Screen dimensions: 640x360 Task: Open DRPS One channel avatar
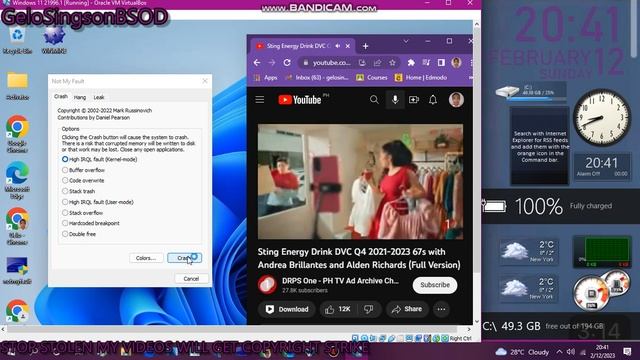(267, 285)
